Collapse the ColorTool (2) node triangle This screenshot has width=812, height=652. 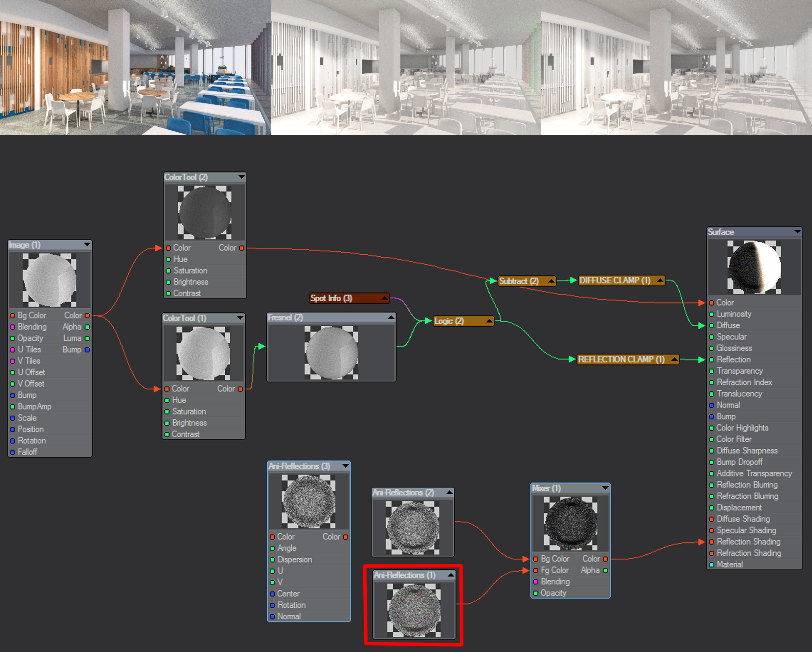click(x=242, y=177)
